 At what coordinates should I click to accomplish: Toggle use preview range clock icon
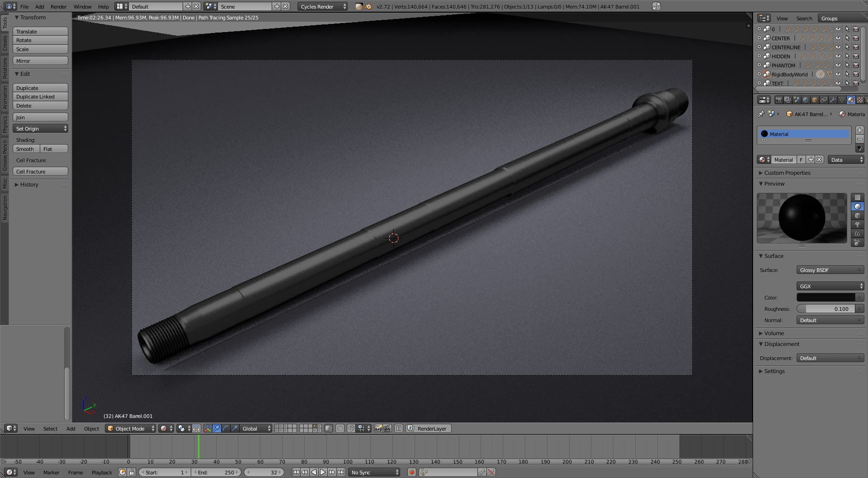(x=122, y=472)
